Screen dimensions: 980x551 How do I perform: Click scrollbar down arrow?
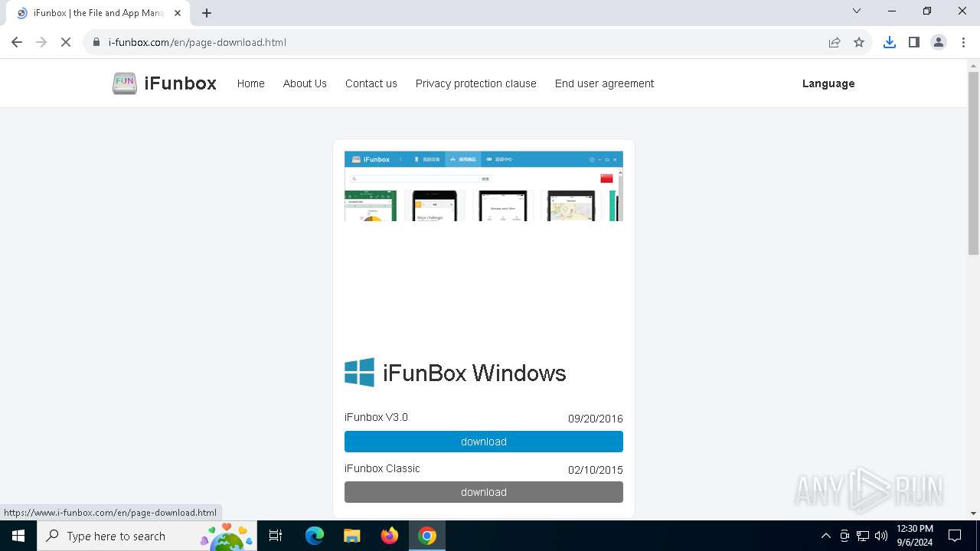[x=974, y=514]
